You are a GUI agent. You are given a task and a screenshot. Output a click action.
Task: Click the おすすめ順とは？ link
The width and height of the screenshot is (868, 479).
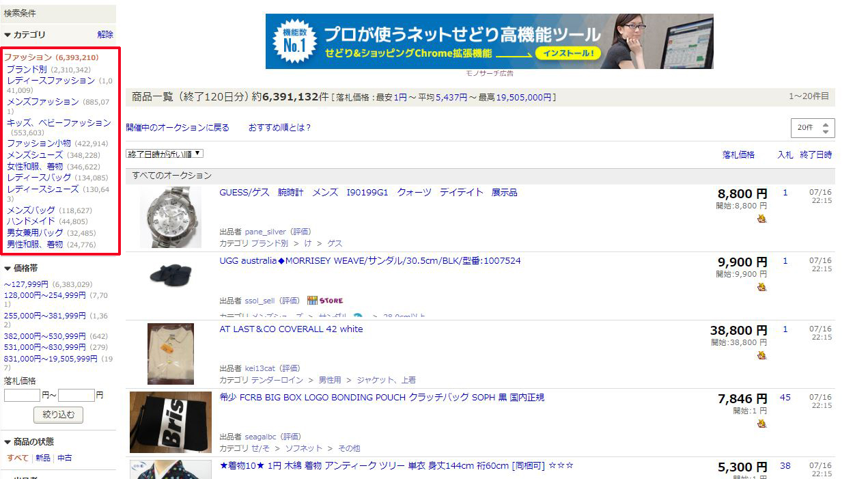click(x=280, y=128)
